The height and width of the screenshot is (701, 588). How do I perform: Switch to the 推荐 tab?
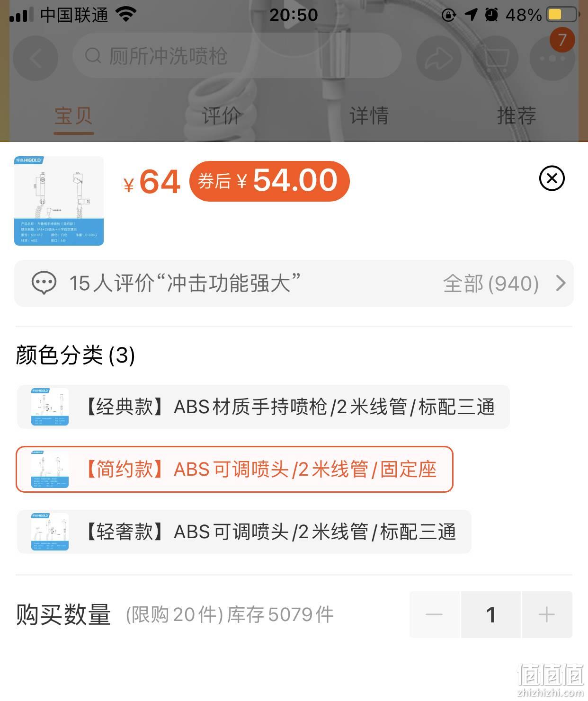517,115
